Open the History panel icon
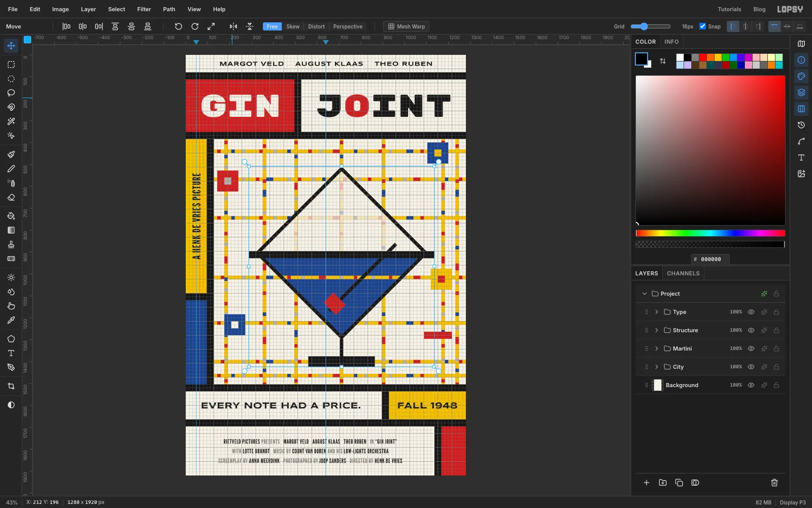This screenshot has width=812, height=508. (801, 125)
